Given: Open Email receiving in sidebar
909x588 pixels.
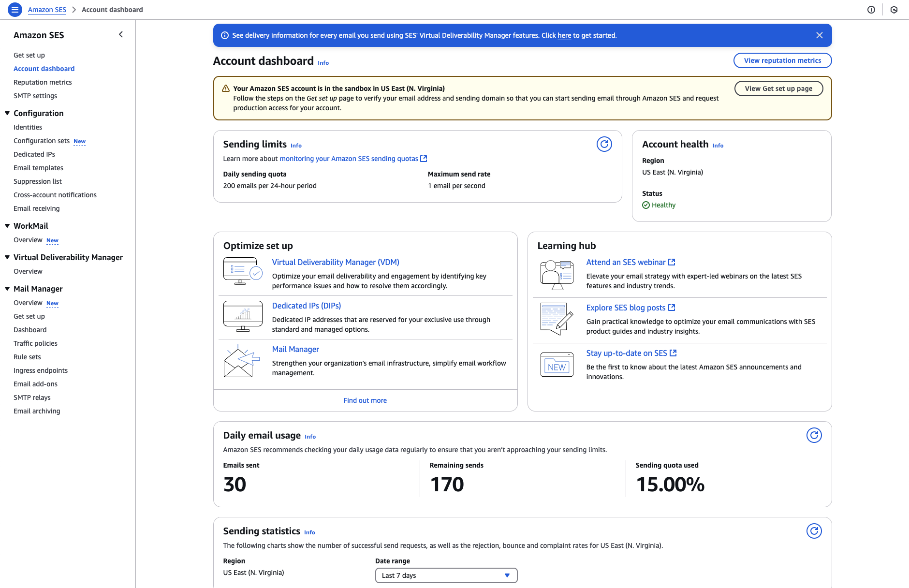Looking at the screenshot, I should (37, 208).
